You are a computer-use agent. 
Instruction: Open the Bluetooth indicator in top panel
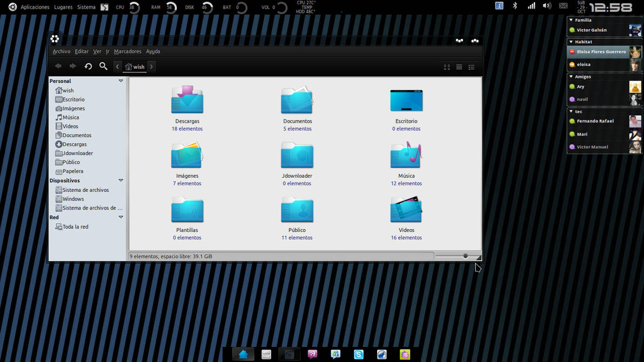coord(515,6)
